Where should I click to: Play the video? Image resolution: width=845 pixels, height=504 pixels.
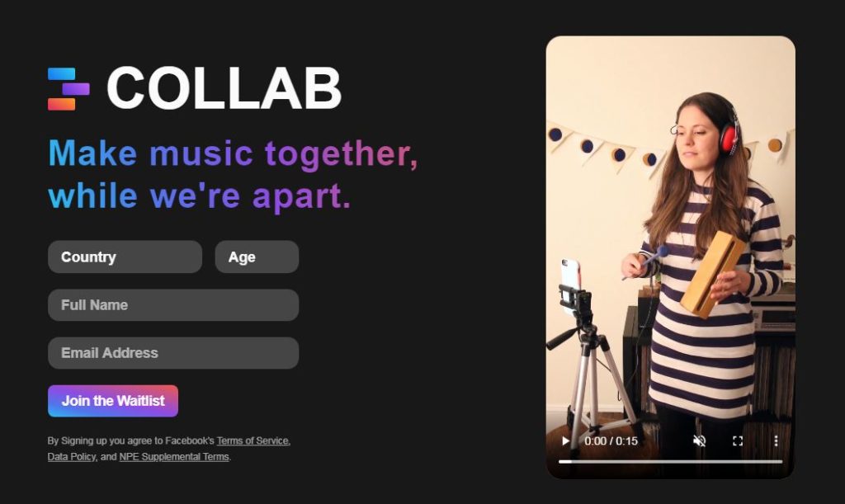point(565,441)
